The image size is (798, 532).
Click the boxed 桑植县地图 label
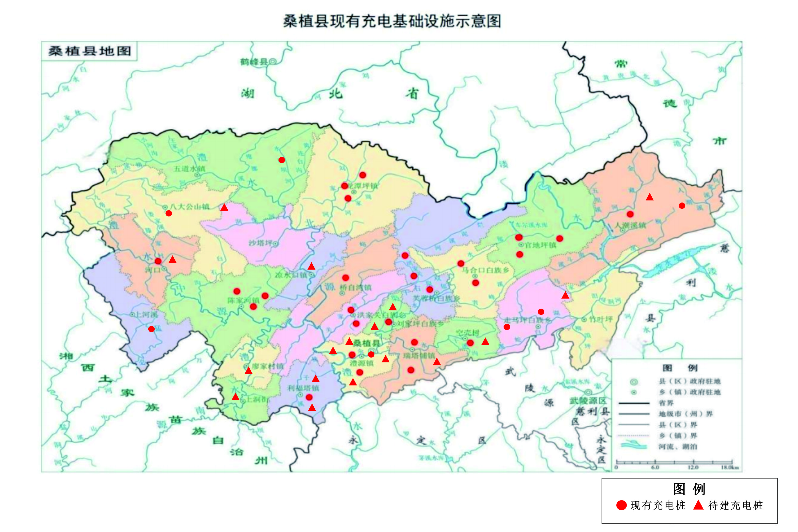tap(90, 51)
